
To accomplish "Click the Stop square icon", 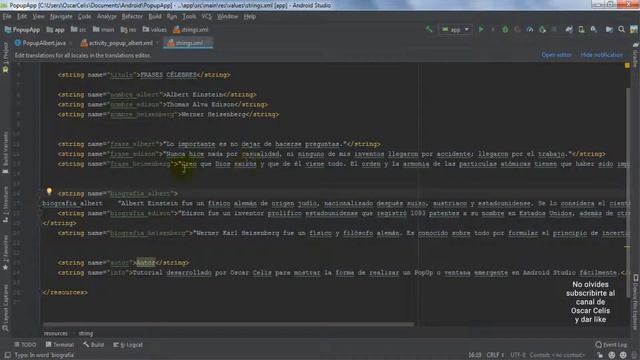I will coord(554,29).
